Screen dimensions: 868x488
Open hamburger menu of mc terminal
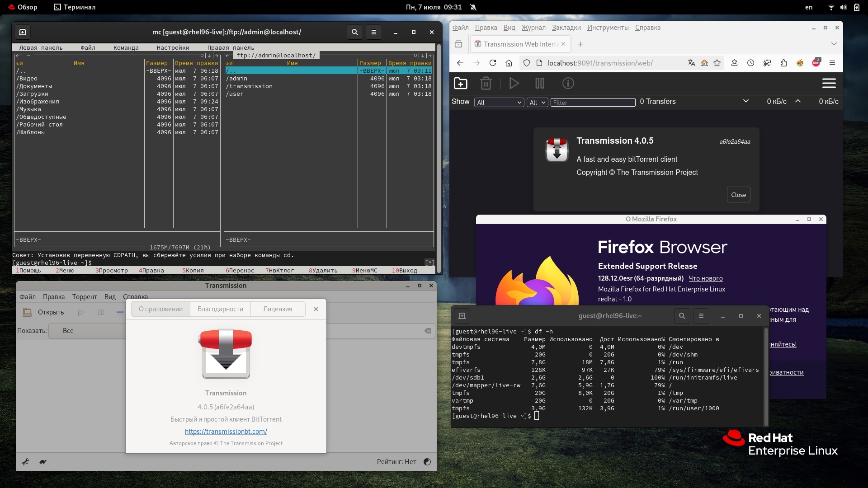tap(374, 32)
